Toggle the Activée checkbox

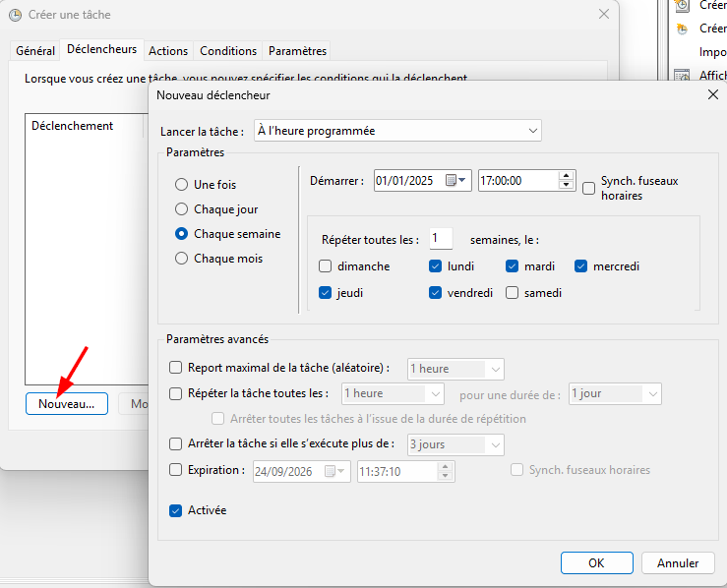[x=176, y=510]
